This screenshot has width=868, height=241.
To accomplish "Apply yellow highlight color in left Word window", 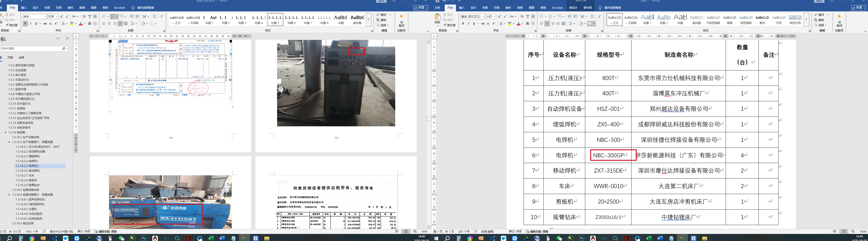I will (x=71, y=23).
